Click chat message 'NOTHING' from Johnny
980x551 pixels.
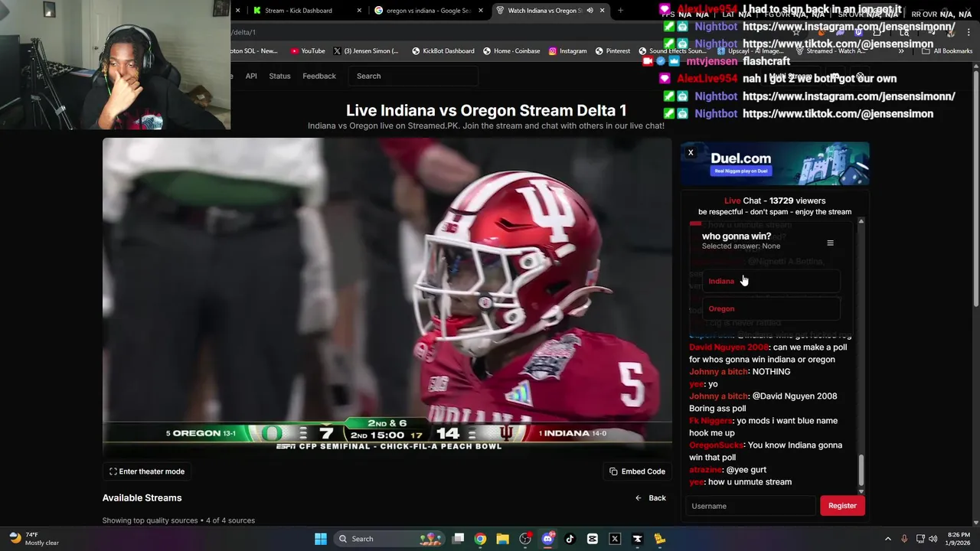771,372
